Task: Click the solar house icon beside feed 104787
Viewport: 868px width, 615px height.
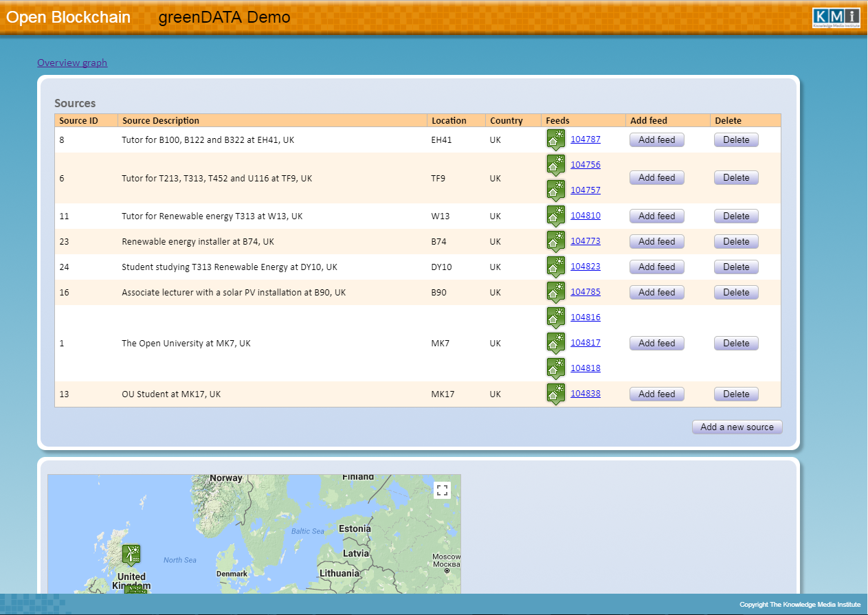Action: 555,139
